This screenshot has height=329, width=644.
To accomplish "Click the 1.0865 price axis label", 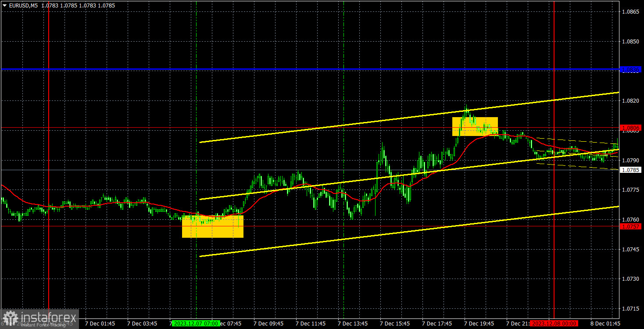I will [x=630, y=11].
